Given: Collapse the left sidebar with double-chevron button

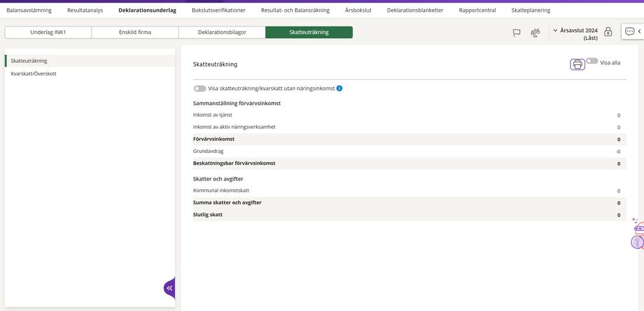Looking at the screenshot, I should [169, 288].
